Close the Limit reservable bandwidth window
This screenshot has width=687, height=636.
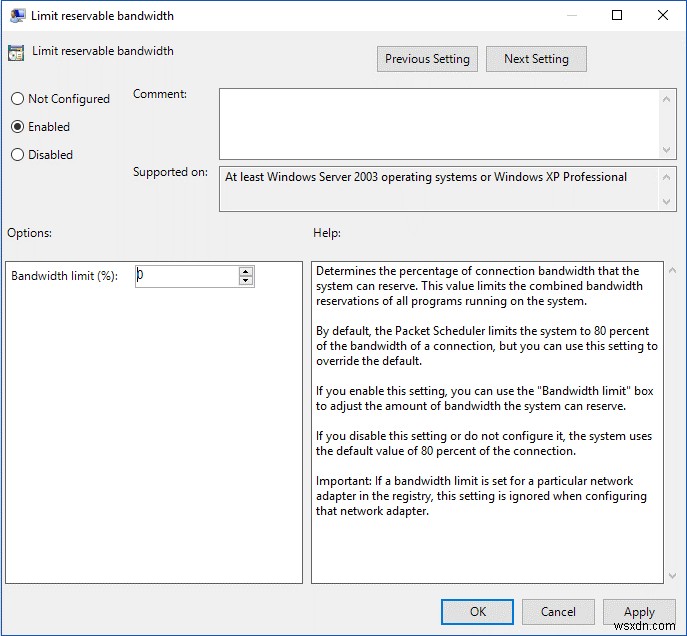click(663, 15)
